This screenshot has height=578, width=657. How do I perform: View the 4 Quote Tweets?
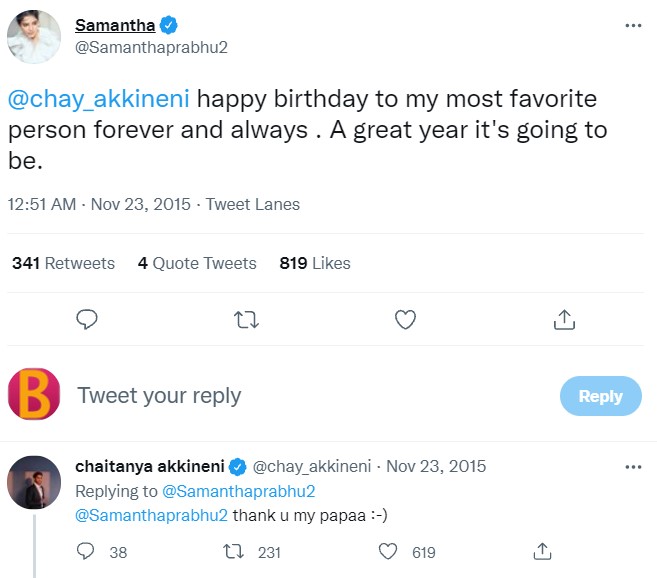point(197,263)
